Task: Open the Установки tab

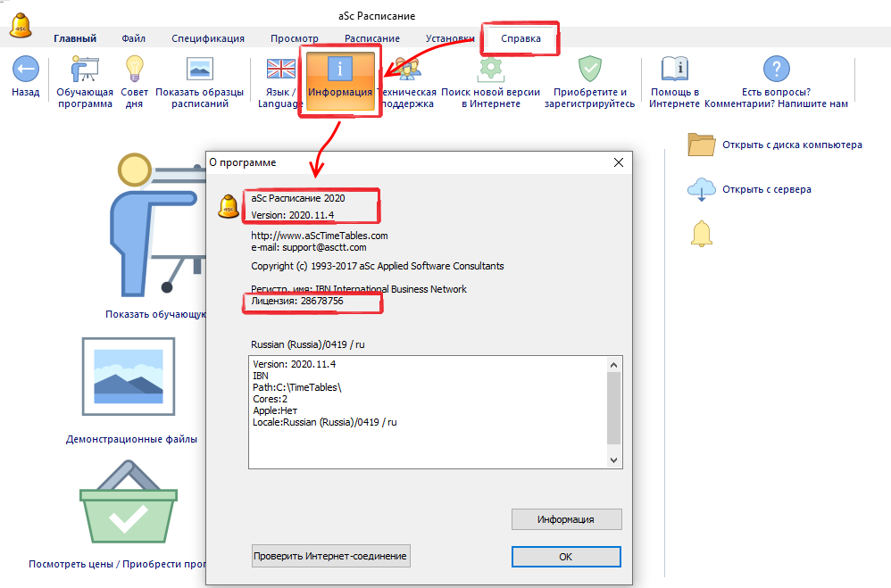Action: coord(450,38)
